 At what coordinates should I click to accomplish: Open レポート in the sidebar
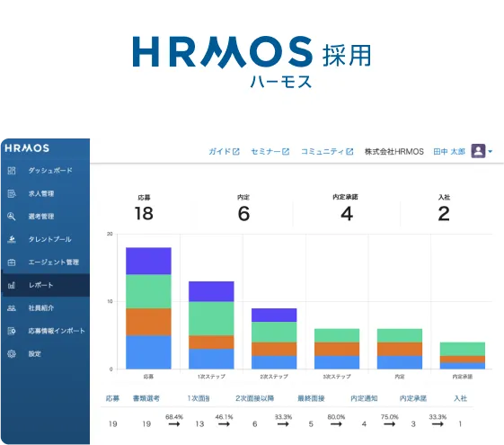click(x=46, y=285)
